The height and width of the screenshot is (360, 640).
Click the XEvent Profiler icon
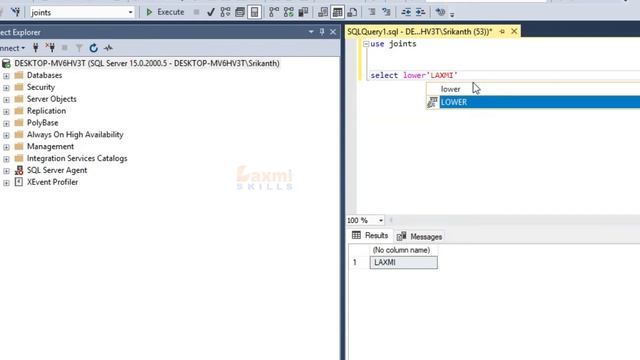coord(19,182)
